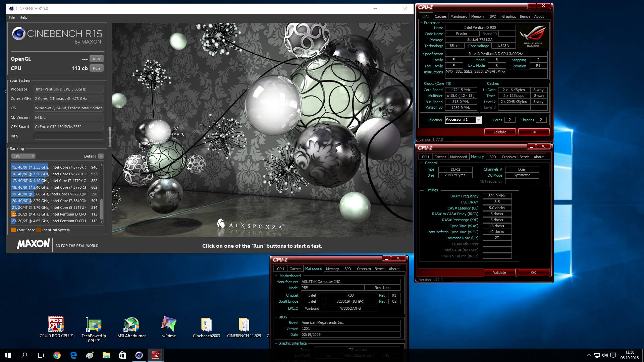Launch Google Chrome from taskbar
The image size is (644, 362).
point(57,355)
